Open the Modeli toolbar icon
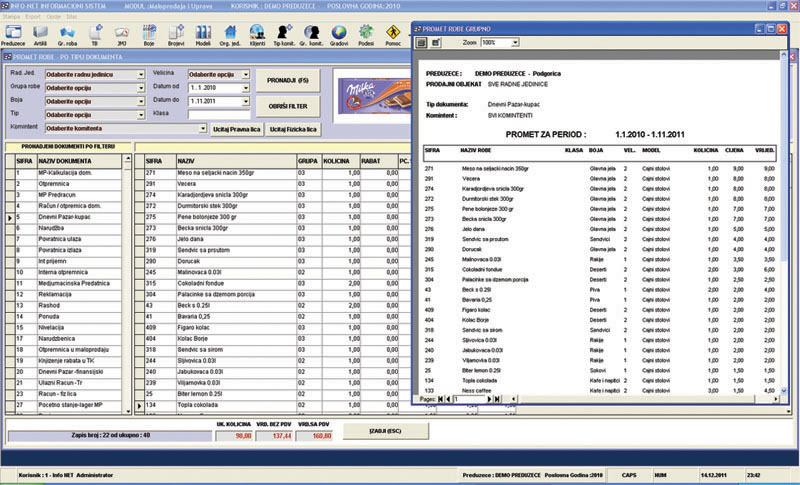 203,36
